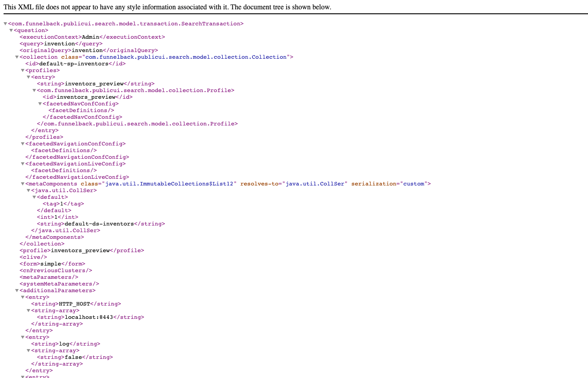
Task: Collapse the string-array under HTTP_HOST entry
Action: pos(29,310)
